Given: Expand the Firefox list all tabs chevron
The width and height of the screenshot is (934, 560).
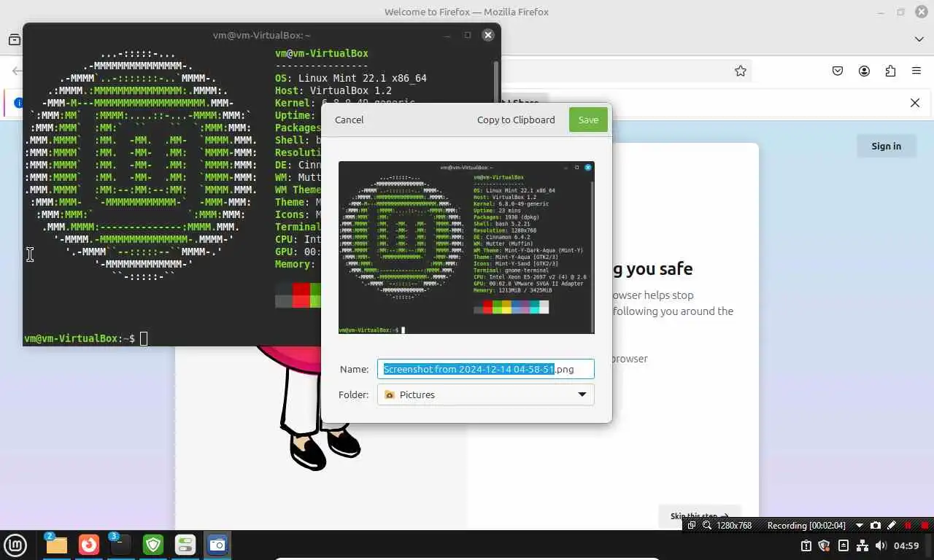Looking at the screenshot, I should point(919,39).
